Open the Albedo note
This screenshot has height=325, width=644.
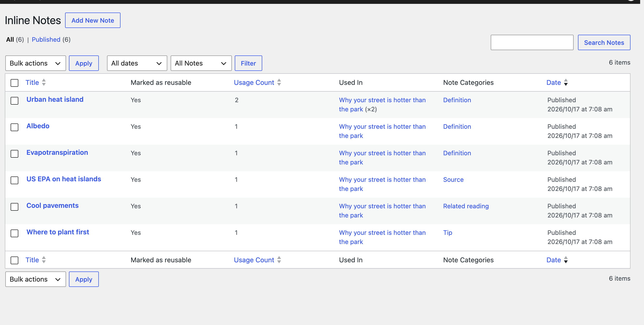pos(38,126)
